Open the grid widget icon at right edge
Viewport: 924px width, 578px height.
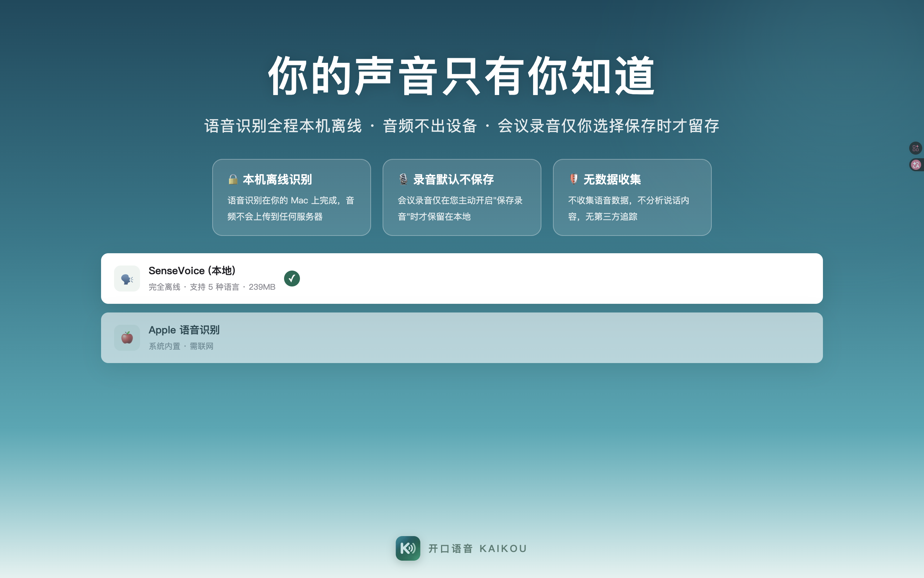(x=916, y=148)
